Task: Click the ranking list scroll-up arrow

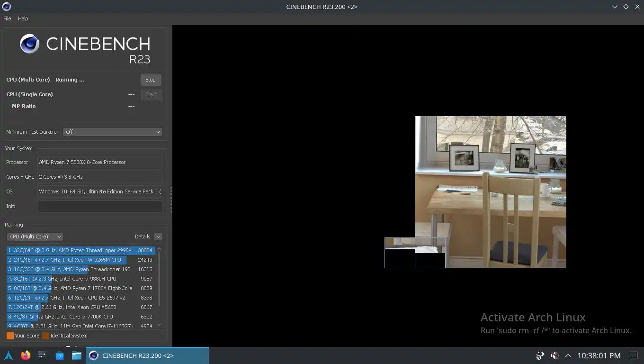Action: [x=159, y=248]
